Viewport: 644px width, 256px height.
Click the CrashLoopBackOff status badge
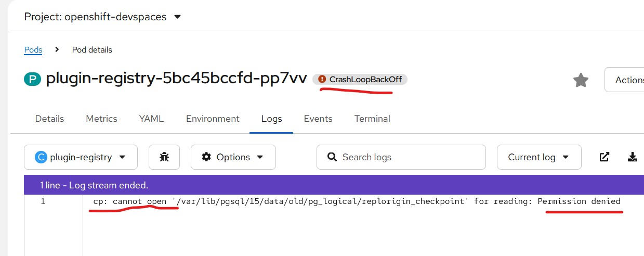360,80
